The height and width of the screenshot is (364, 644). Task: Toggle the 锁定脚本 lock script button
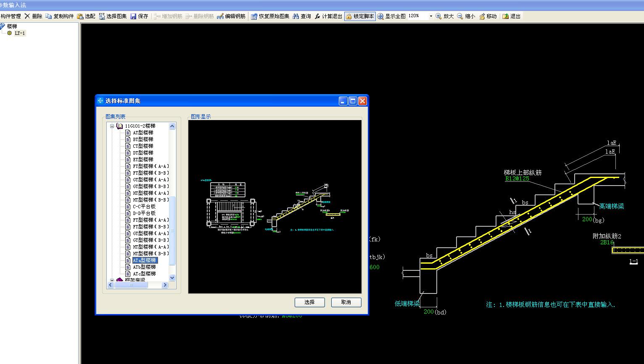pyautogui.click(x=360, y=16)
